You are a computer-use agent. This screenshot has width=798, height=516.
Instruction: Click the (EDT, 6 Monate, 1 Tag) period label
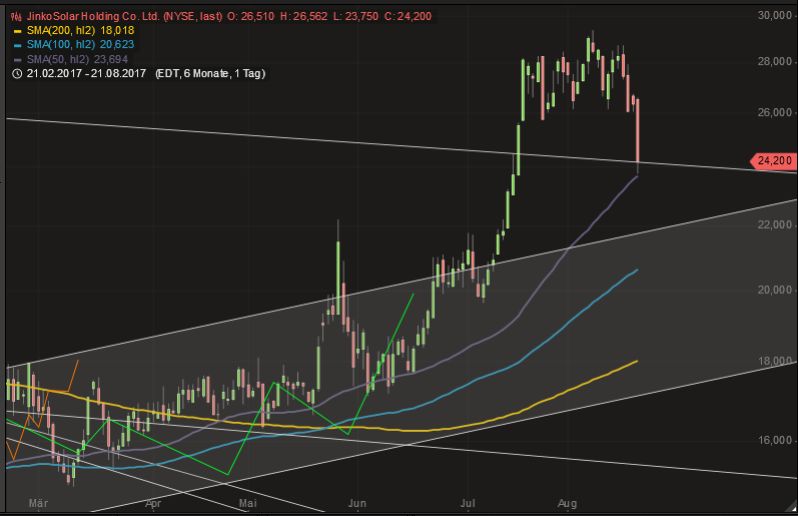(210, 73)
